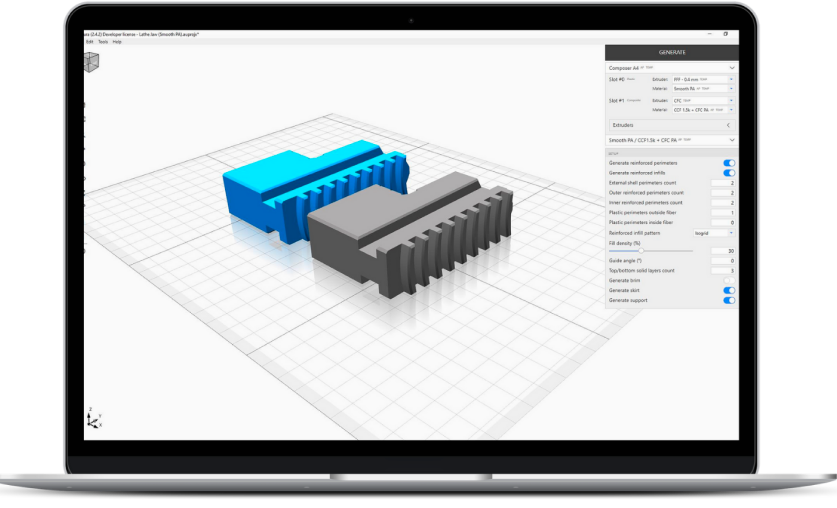
Task: Click the Fill density value field
Action: point(723,251)
